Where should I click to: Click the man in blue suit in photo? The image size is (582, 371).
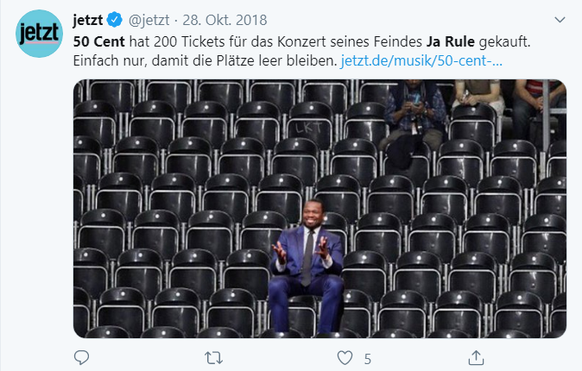coord(307,265)
